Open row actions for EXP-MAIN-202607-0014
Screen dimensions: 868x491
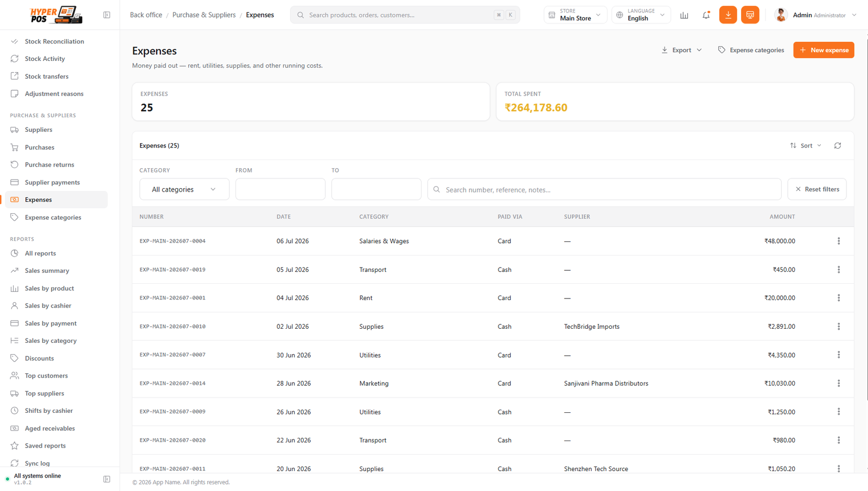[839, 384]
